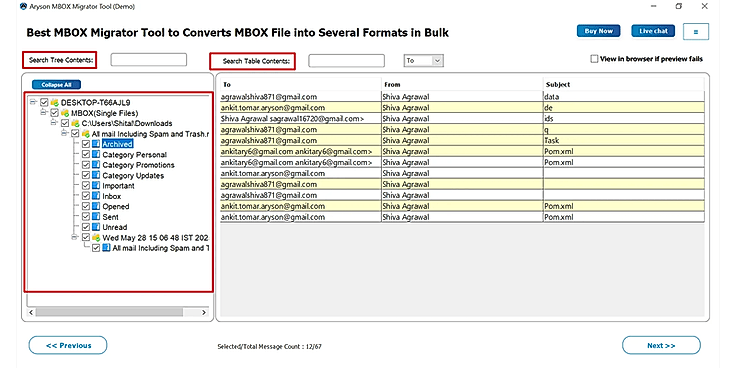
Task: Click the Aryson app logo in title bar
Action: [23, 7]
